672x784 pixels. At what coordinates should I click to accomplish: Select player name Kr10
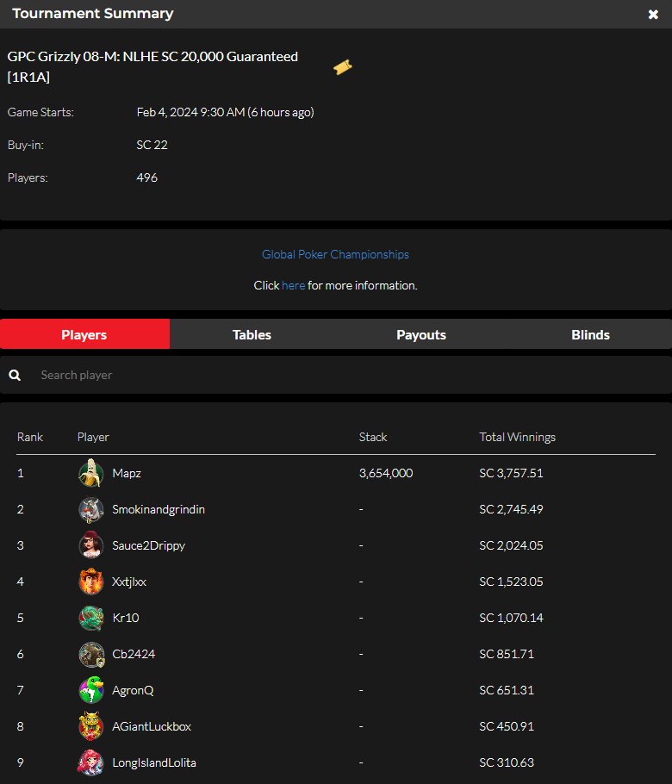pos(126,618)
